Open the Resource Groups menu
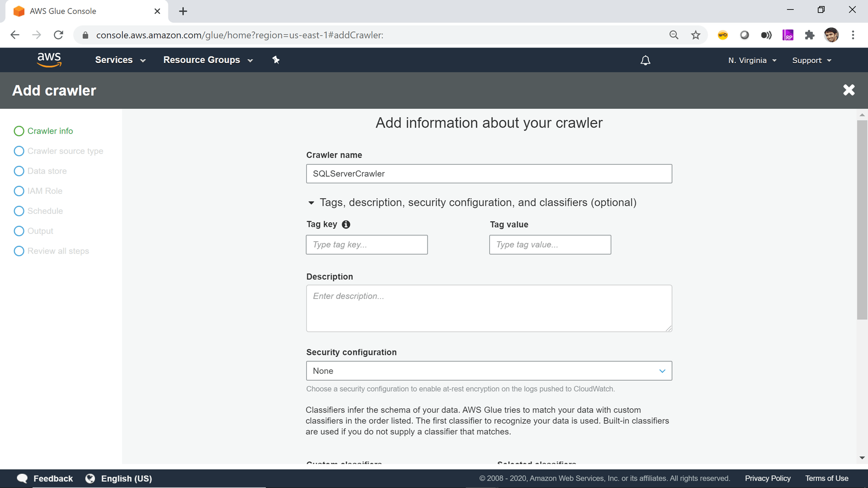Screen dimensions: 868x488 pos(207,60)
